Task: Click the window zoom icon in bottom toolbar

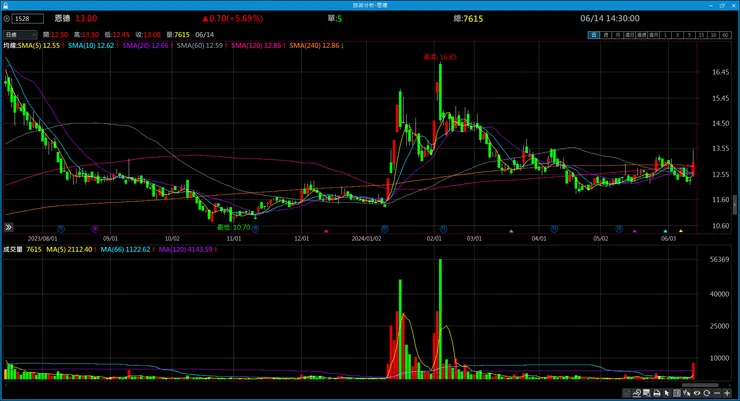Action: pos(647,393)
